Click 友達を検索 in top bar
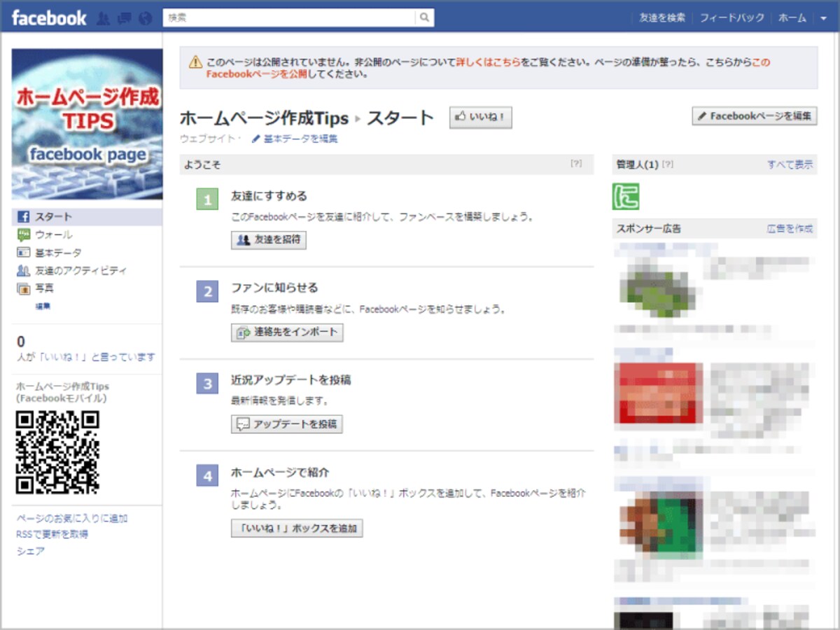The width and height of the screenshot is (840, 630). tap(662, 18)
